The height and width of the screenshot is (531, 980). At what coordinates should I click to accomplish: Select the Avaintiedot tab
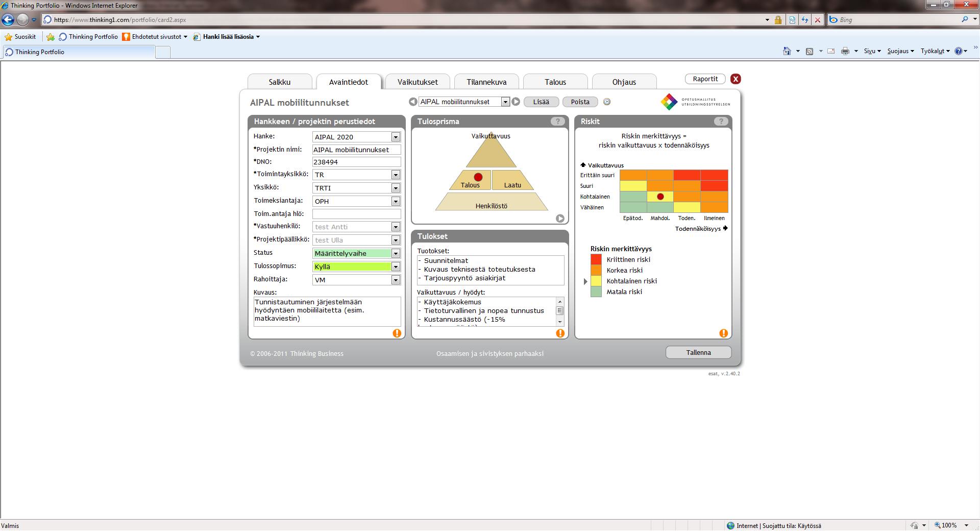point(349,82)
